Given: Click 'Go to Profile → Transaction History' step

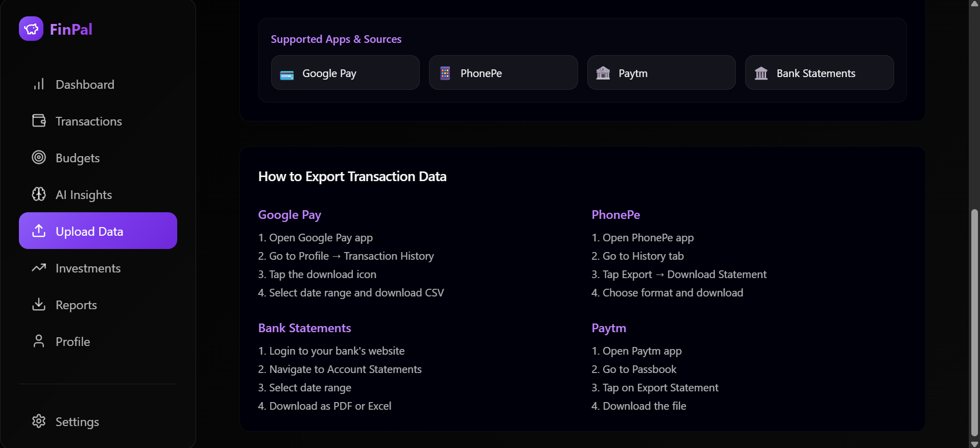Looking at the screenshot, I should coord(346,256).
